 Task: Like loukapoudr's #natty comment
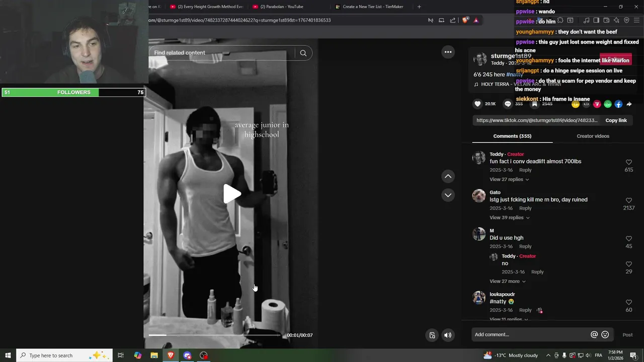coord(628,303)
